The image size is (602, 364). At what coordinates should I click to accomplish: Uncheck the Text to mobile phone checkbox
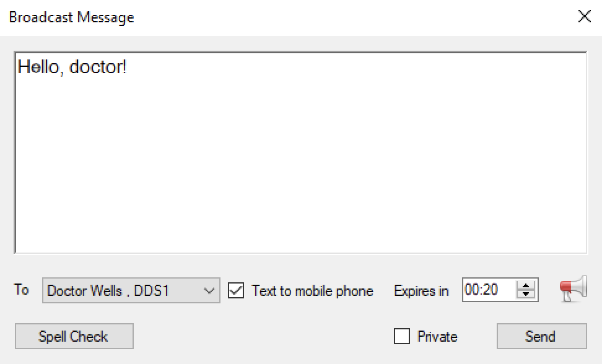(236, 290)
